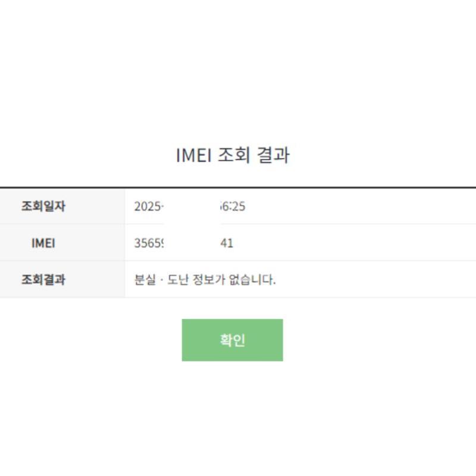Click the dark top border of results table
Screen dimensions: 476x476
coord(238,187)
